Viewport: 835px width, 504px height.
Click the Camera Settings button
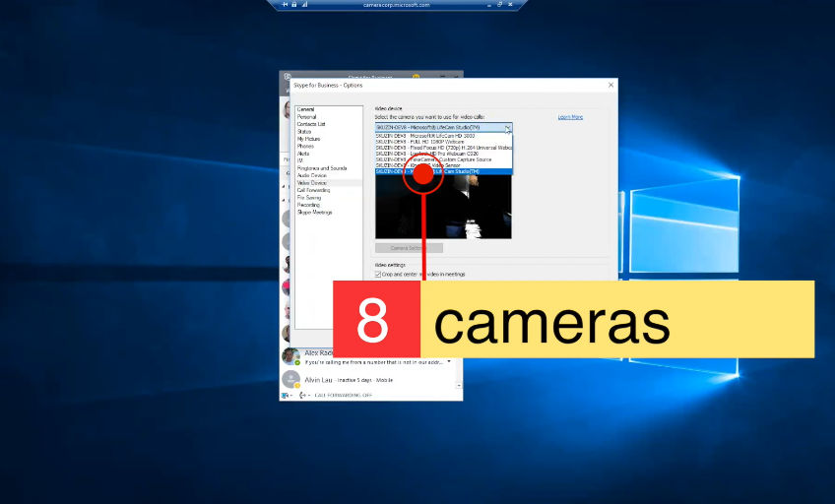point(409,248)
